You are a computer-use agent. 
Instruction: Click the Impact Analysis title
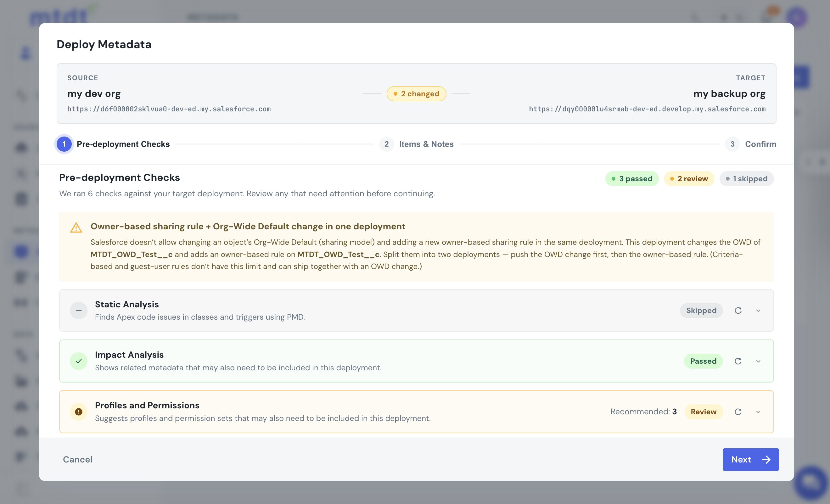129,355
